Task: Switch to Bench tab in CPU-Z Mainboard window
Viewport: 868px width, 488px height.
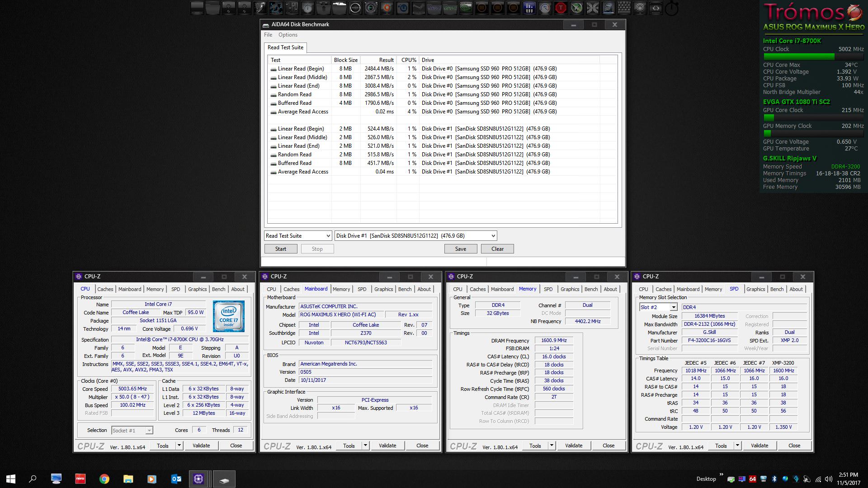Action: click(x=405, y=289)
